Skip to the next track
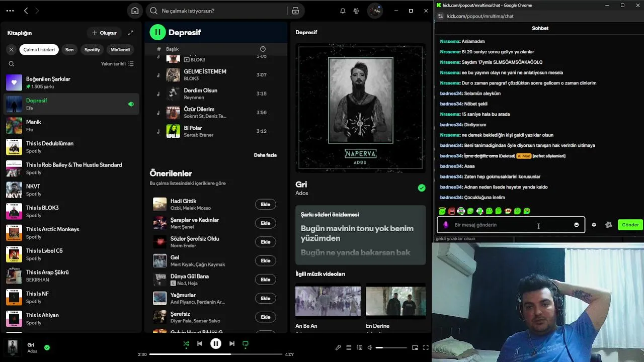Screen dimensions: 644x362 232,344
